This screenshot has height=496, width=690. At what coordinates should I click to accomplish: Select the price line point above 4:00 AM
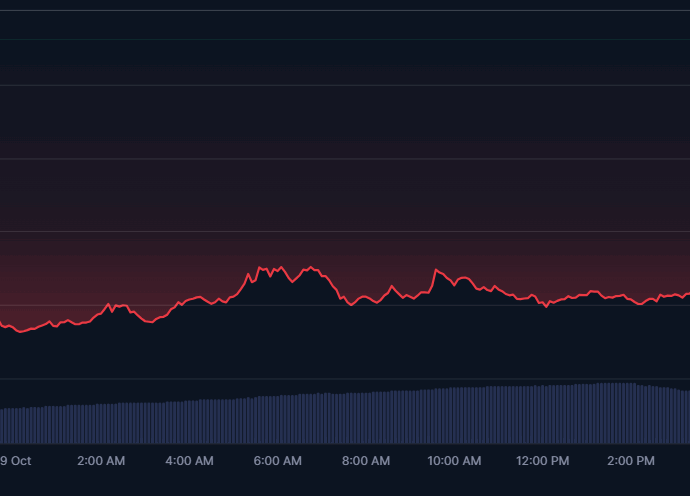189,299
